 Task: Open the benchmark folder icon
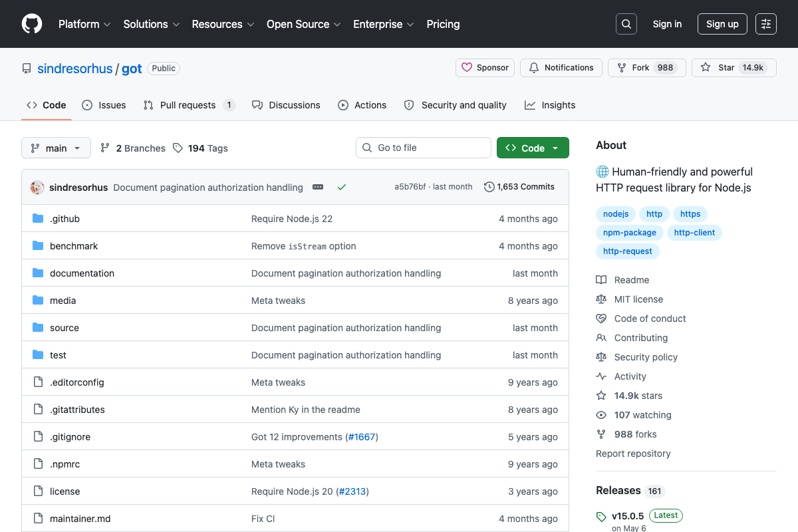[x=38, y=246]
